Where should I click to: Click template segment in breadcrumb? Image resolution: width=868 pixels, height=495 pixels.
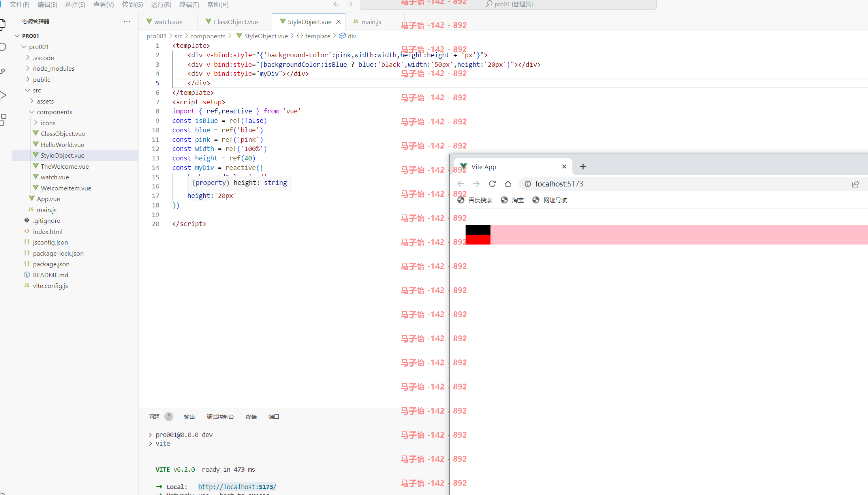point(318,36)
